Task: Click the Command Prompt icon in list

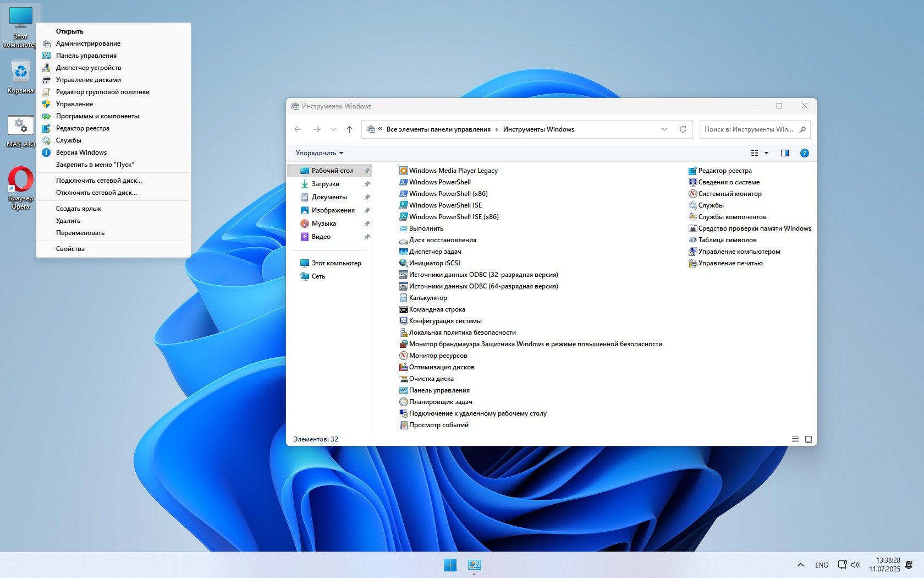Action: point(403,309)
